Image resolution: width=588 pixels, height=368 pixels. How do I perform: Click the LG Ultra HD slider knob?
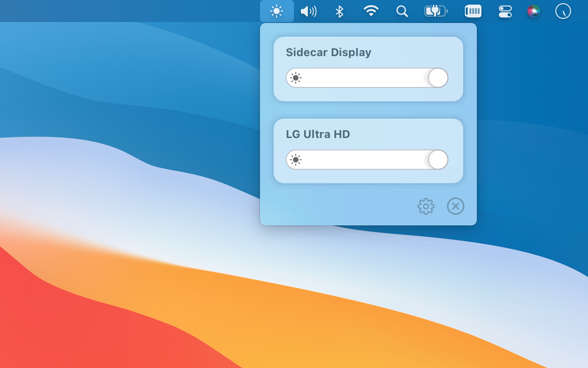coord(438,160)
